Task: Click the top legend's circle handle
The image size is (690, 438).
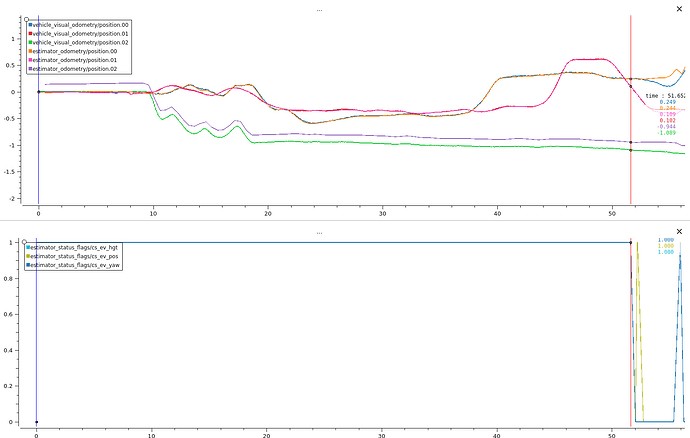Action: 26,19
